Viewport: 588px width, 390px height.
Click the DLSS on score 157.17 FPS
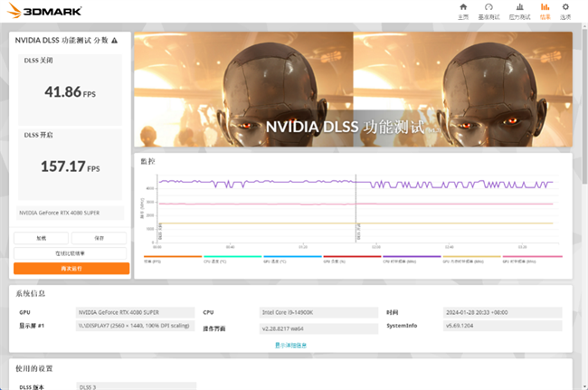[x=71, y=166]
